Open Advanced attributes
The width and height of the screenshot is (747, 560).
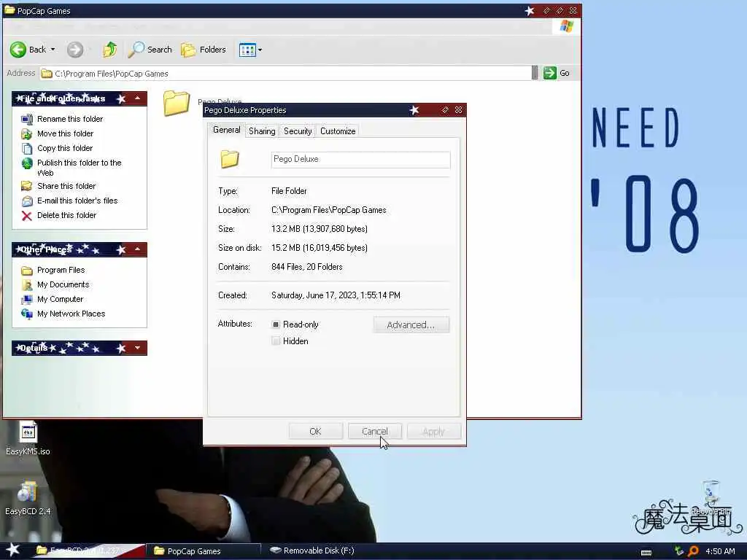coord(411,324)
